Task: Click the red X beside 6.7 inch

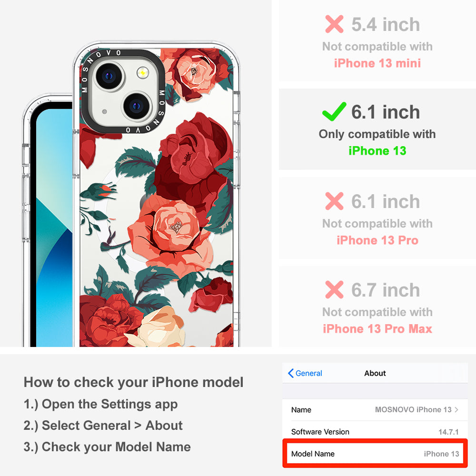Action: (334, 289)
